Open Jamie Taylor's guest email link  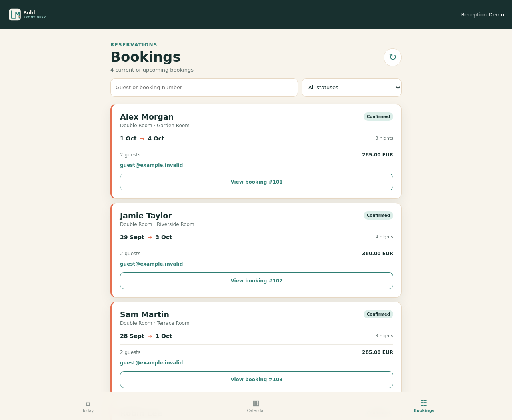point(151,264)
